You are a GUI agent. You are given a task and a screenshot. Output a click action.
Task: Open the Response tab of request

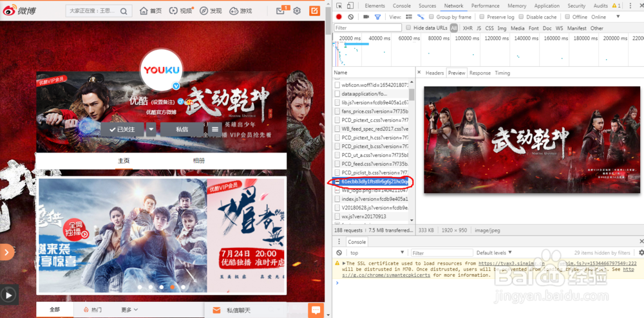(480, 73)
